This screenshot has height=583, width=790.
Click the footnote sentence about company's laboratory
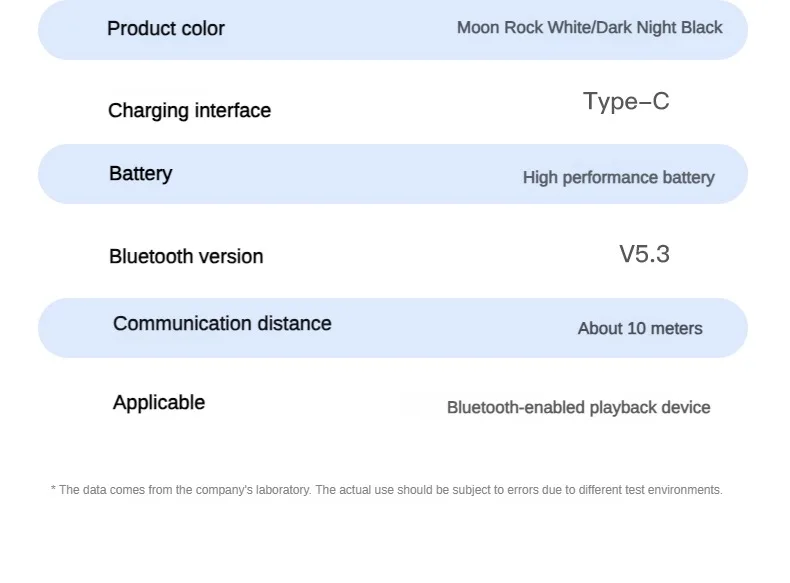coord(185,490)
